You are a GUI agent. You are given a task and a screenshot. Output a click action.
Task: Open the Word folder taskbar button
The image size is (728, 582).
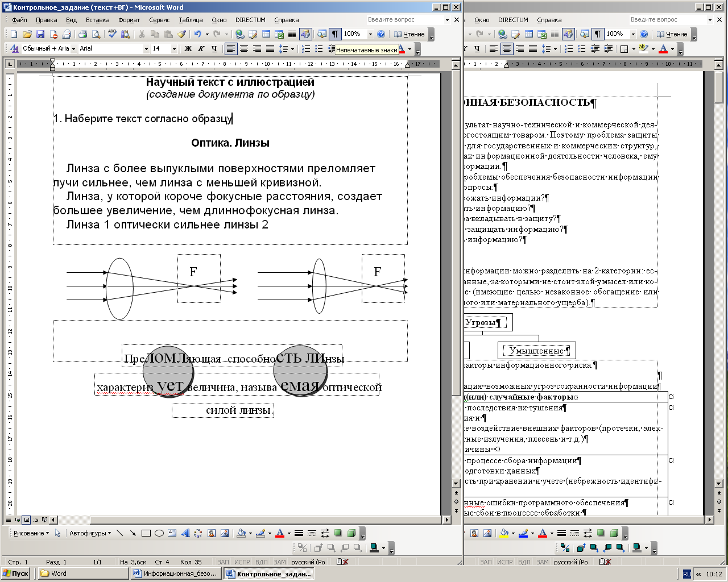click(82, 573)
